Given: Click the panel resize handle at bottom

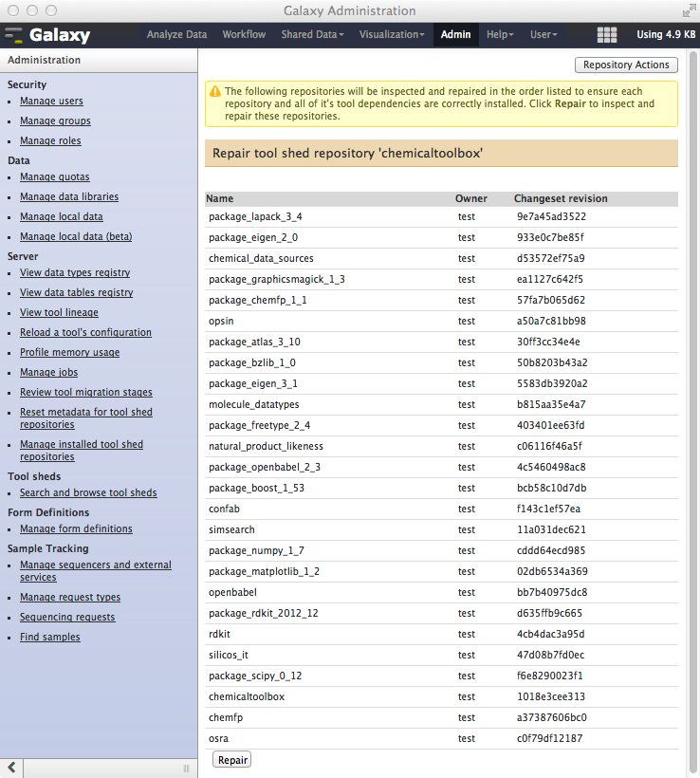Looking at the screenshot, I should tap(186, 769).
